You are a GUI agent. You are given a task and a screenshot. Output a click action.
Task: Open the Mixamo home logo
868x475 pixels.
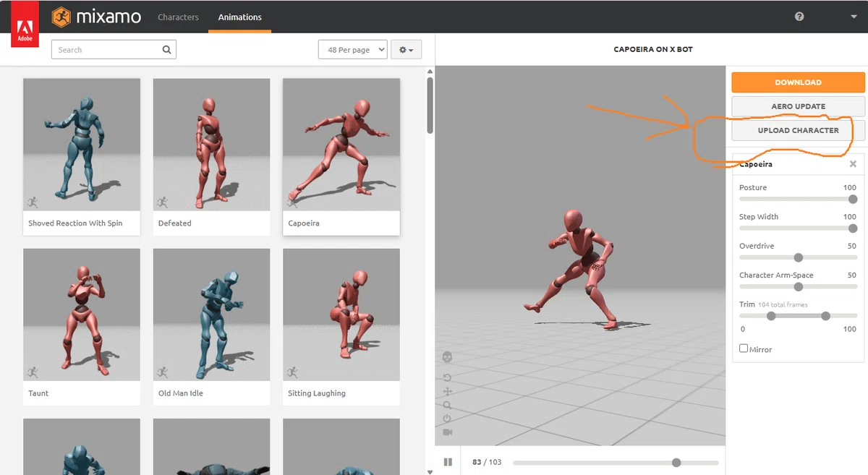click(x=97, y=17)
